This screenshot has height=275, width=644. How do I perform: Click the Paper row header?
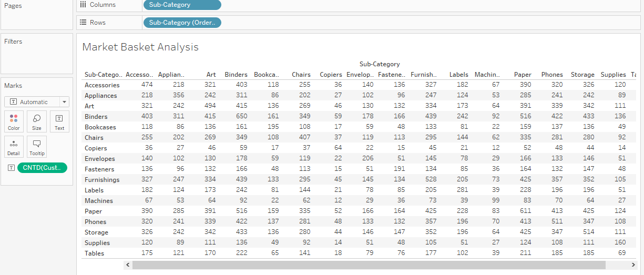point(94,211)
